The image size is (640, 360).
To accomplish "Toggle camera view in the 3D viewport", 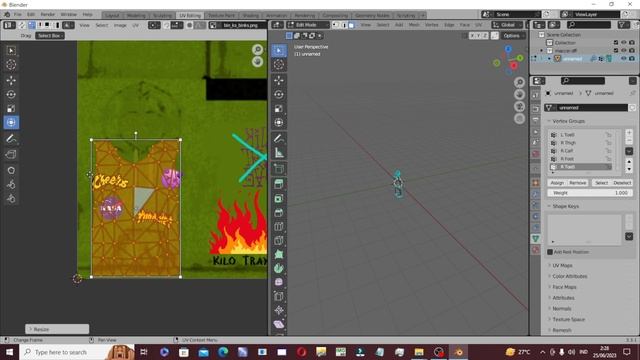I will pyautogui.click(x=519, y=107).
